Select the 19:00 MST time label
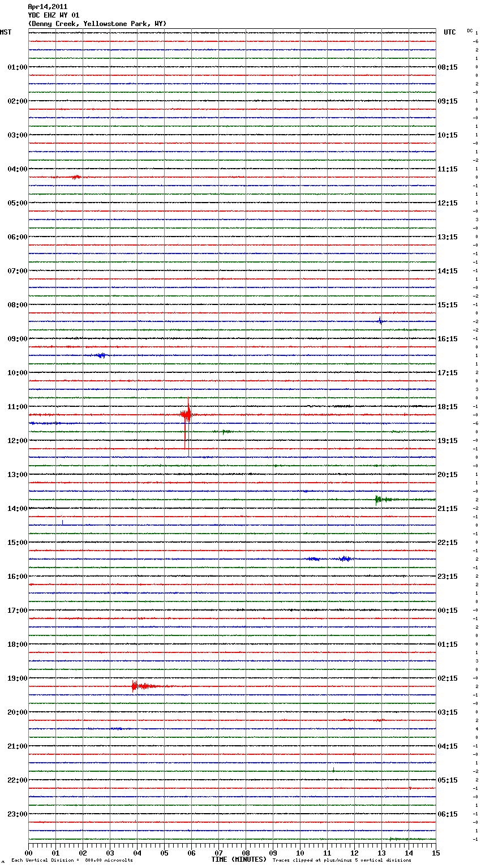The height and width of the screenshot is (868, 481). tap(18, 678)
